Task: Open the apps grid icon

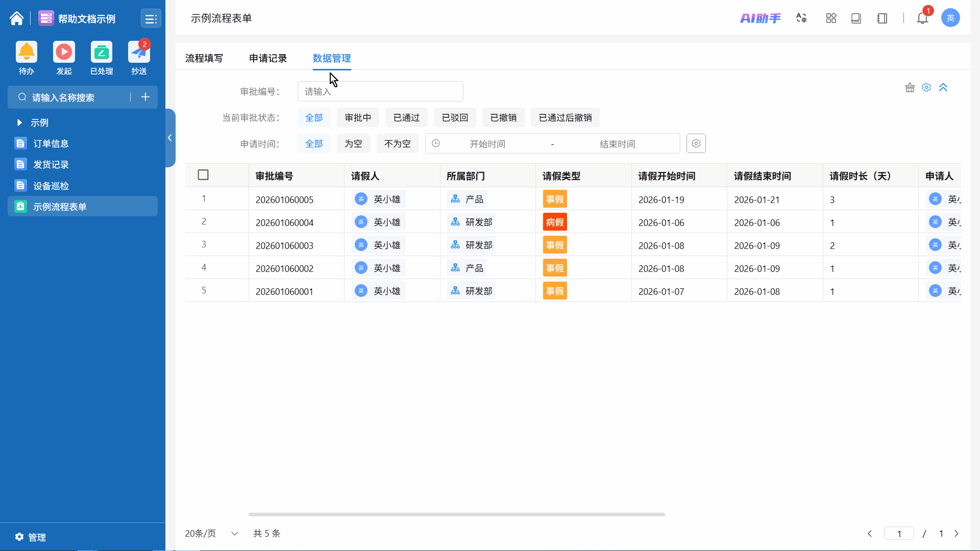Action: tap(831, 18)
